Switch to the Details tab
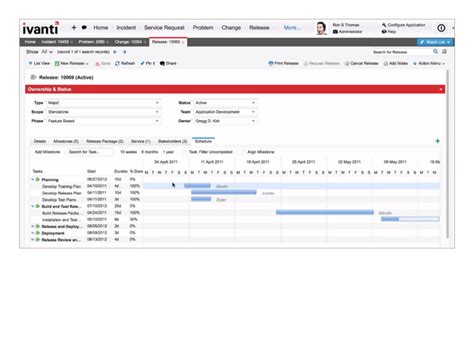 (x=40, y=141)
